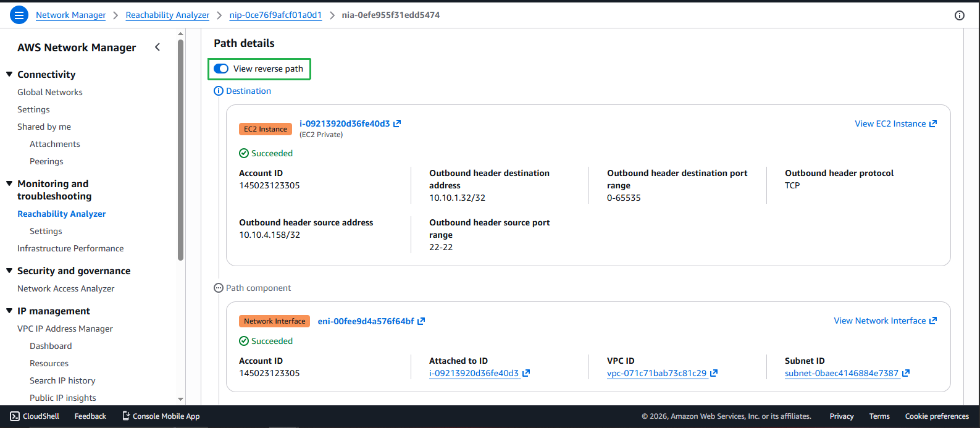Click the sidebar scrollbar thumb
This screenshot has height=428, width=980.
pyautogui.click(x=180, y=150)
